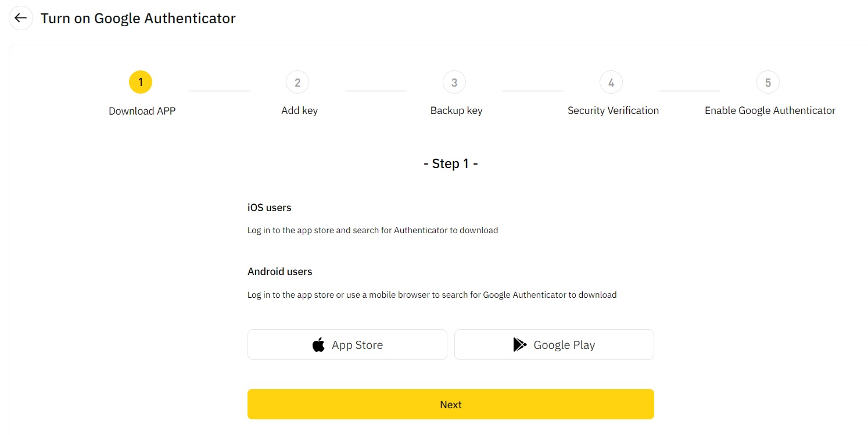Click the Add key step label
Image resolution: width=868 pixels, height=435 pixels.
(x=299, y=110)
